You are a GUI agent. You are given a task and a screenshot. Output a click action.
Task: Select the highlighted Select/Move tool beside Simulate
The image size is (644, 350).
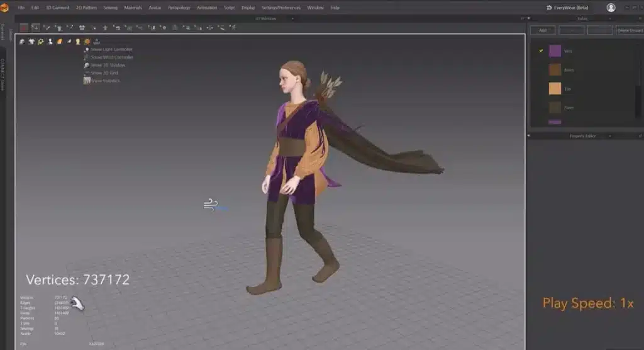point(35,28)
